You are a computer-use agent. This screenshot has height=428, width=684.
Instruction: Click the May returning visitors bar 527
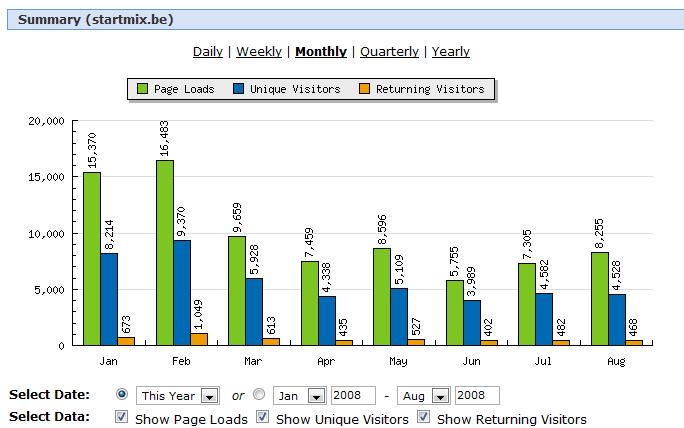(416, 342)
